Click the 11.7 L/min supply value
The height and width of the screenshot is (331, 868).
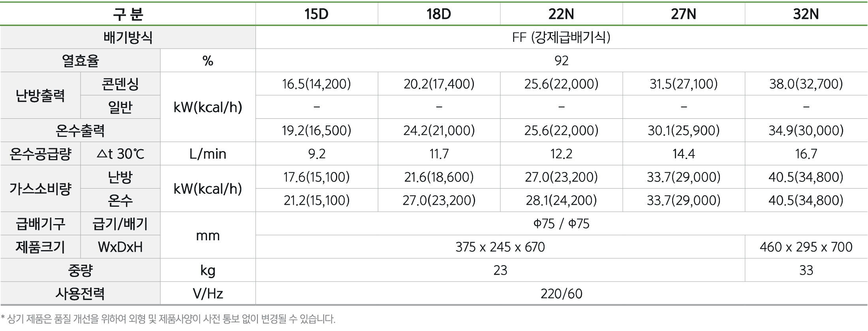pos(439,154)
